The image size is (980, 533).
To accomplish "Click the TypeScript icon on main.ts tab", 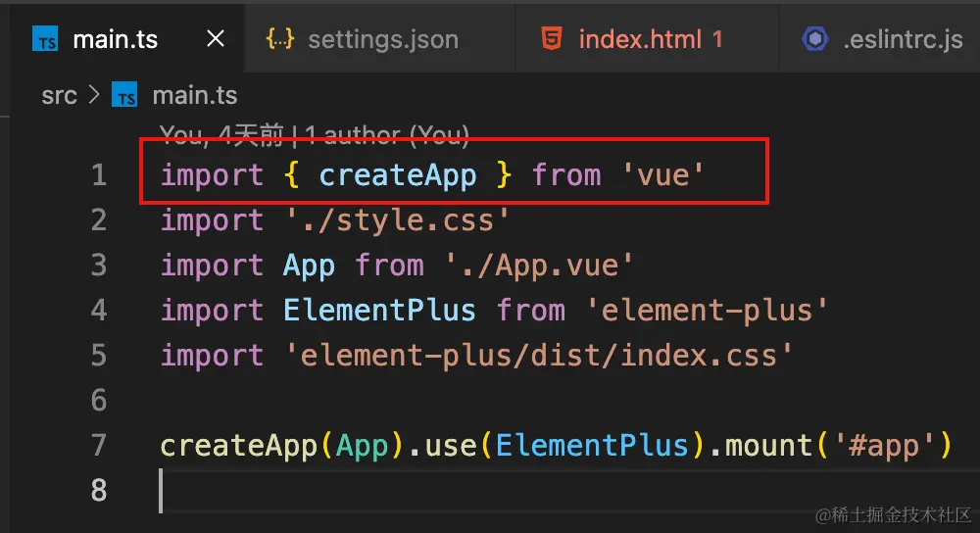I will tap(45, 39).
